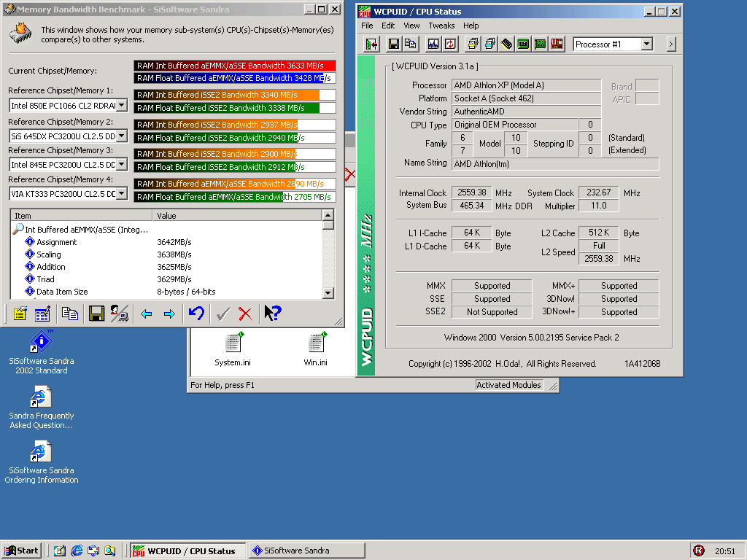Click the real-time clock graph icon in WCPUID

[x=433, y=44]
